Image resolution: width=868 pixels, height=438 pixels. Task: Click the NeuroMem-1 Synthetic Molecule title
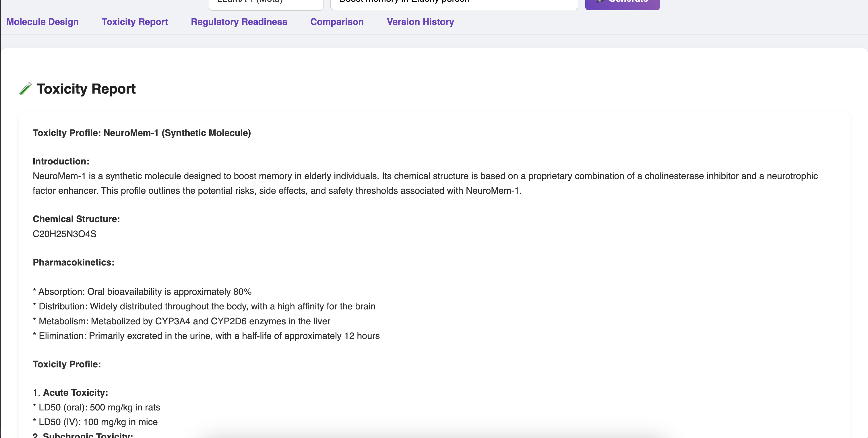point(142,133)
